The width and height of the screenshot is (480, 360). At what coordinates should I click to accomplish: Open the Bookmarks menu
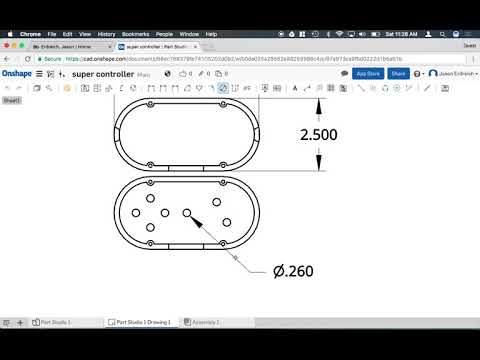click(135, 34)
